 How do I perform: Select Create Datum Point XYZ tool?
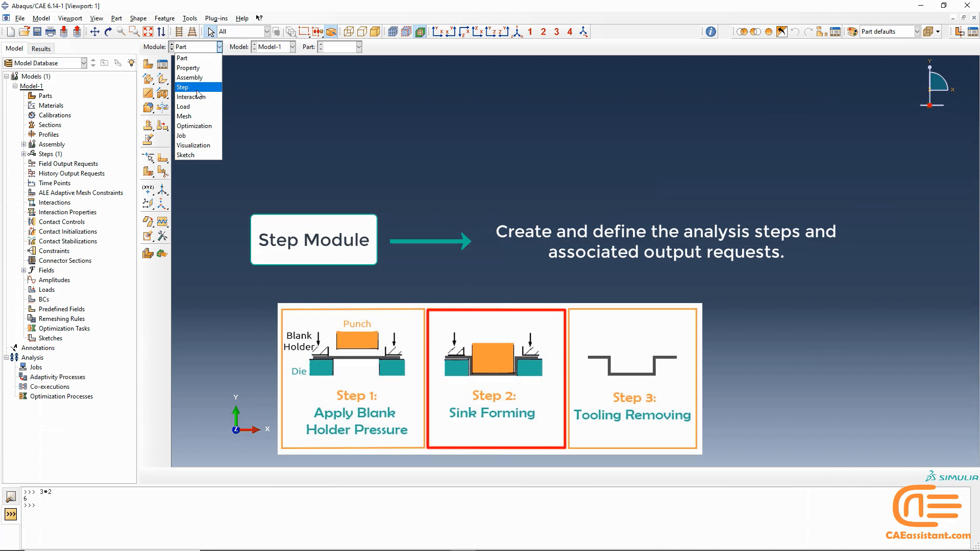148,190
